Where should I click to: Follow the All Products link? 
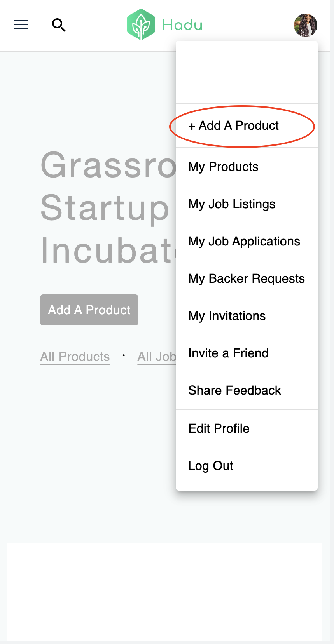point(75,357)
